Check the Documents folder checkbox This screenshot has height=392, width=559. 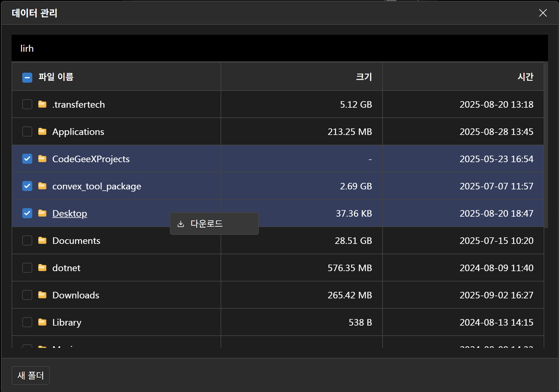(27, 241)
